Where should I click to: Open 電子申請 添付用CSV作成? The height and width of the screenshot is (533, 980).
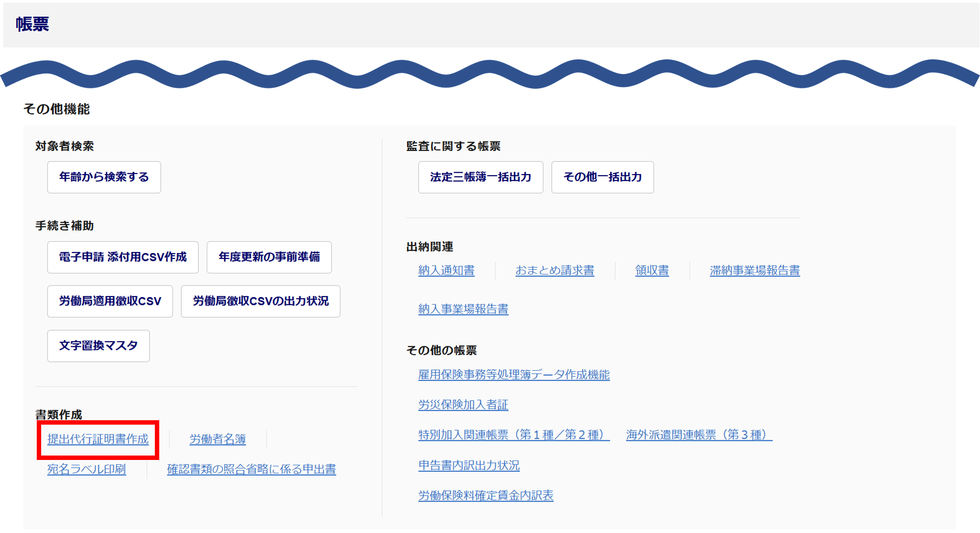coord(122,257)
